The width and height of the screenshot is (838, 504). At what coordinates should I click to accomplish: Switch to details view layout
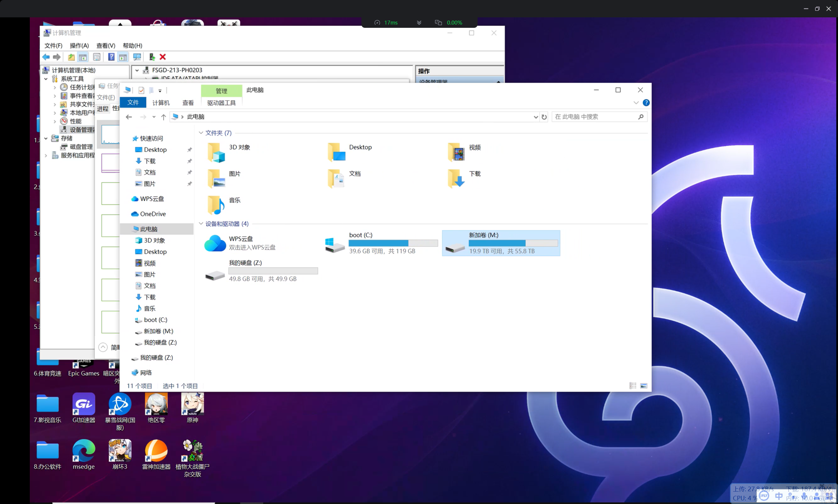click(633, 386)
